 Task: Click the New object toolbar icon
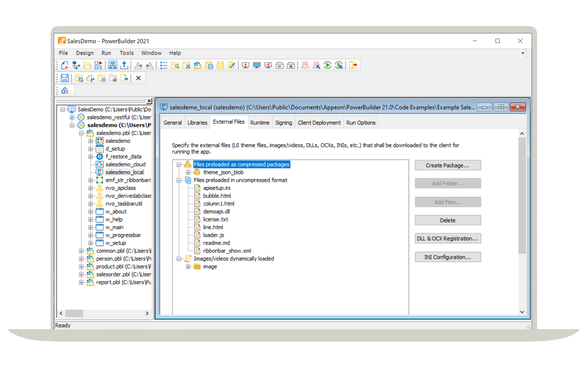(x=65, y=65)
